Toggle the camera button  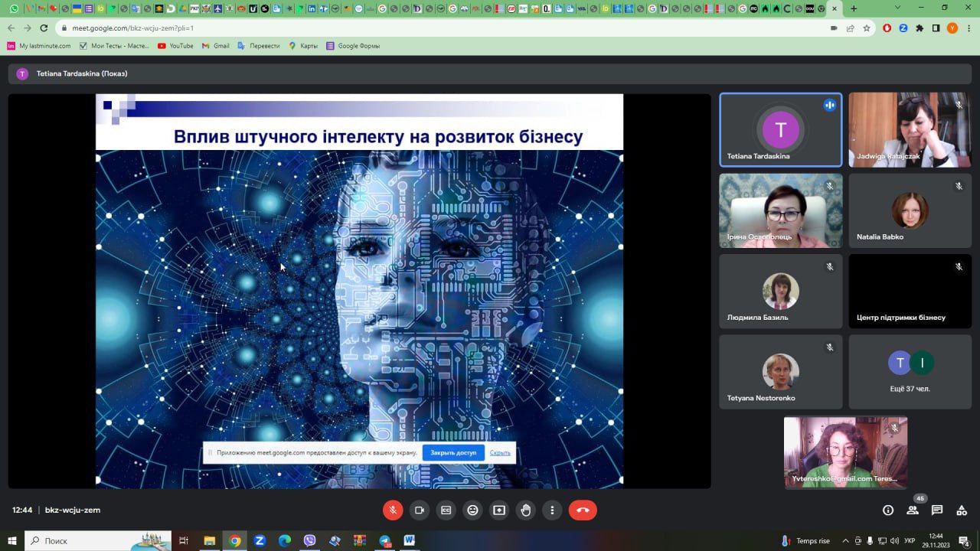click(x=420, y=510)
